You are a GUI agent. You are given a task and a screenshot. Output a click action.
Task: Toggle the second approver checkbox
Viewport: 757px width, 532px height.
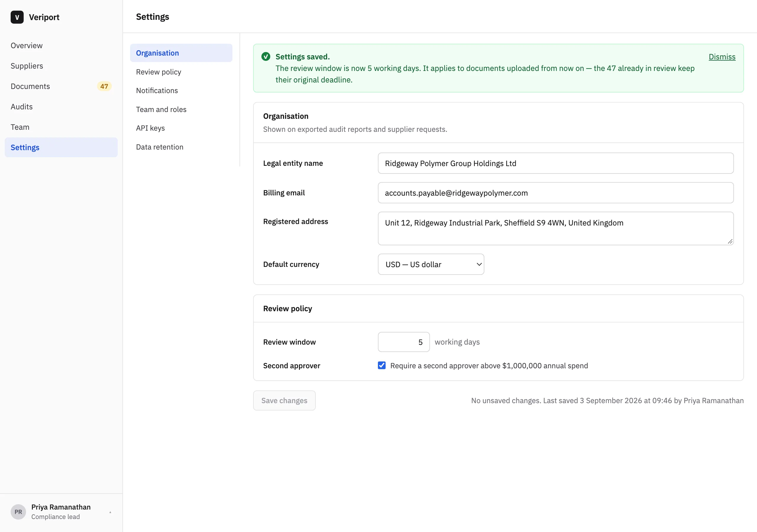[x=381, y=365]
